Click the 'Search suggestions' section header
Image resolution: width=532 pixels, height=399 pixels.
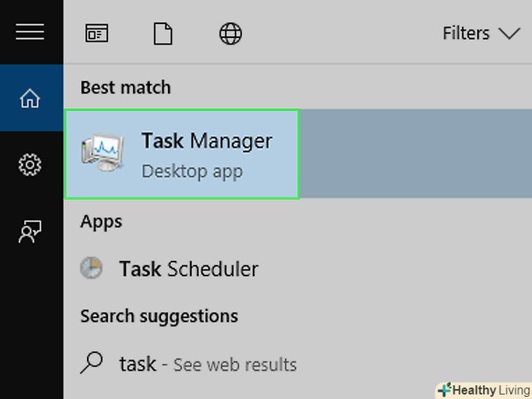point(159,316)
